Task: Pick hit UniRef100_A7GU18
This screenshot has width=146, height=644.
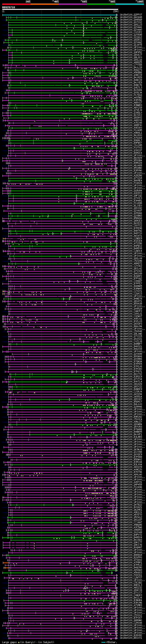Action: [x=131, y=138]
